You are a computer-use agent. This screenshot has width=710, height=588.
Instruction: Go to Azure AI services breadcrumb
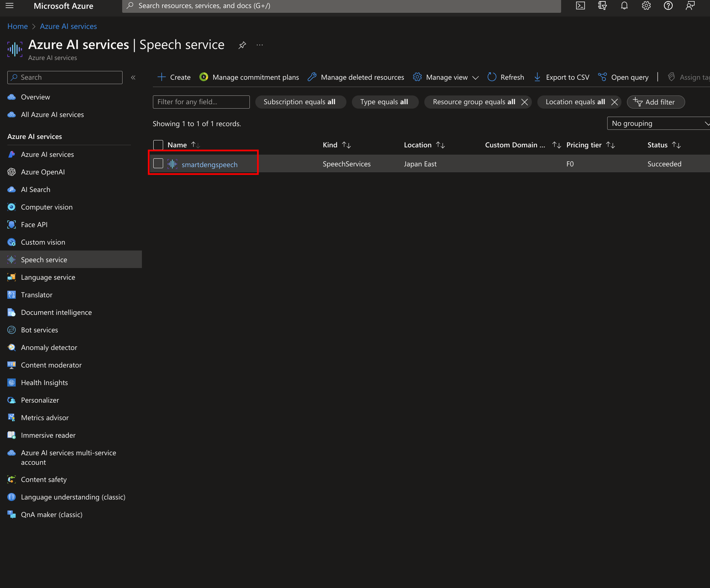[68, 26]
